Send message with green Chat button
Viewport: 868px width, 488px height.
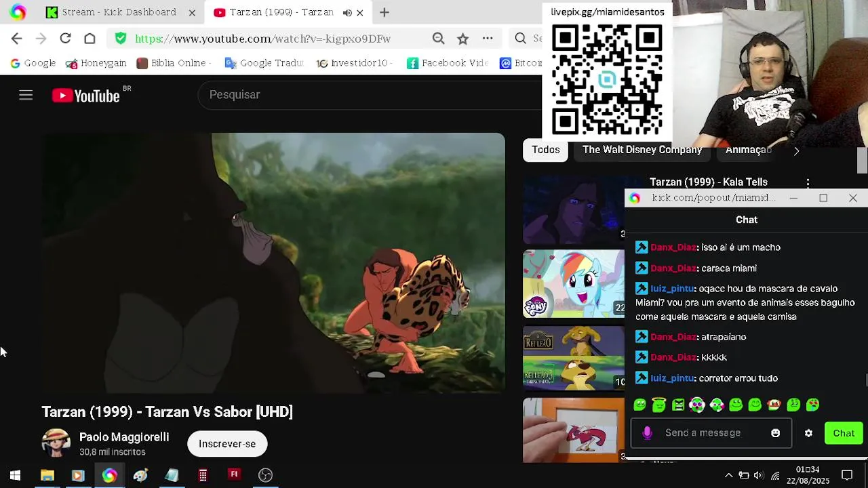[x=844, y=433]
